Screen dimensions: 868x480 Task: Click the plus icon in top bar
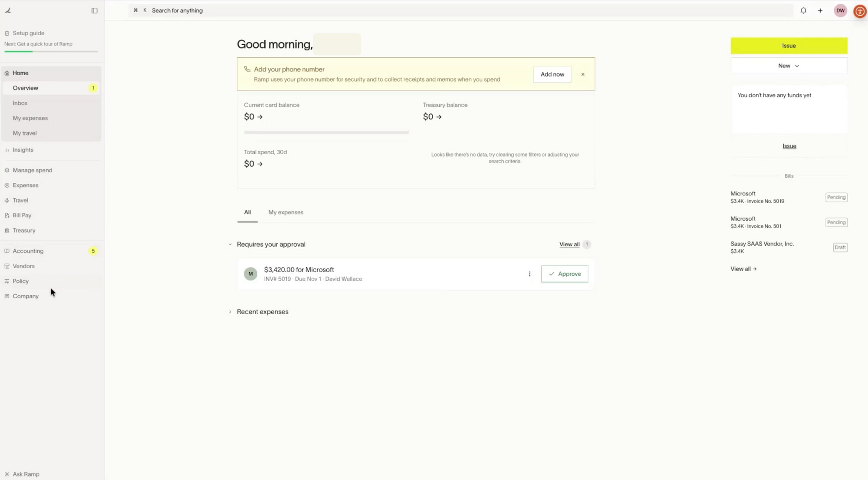pyautogui.click(x=820, y=10)
